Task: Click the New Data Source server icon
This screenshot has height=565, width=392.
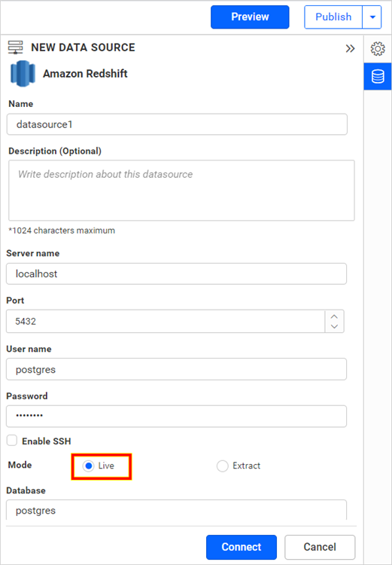Action: tap(16, 47)
